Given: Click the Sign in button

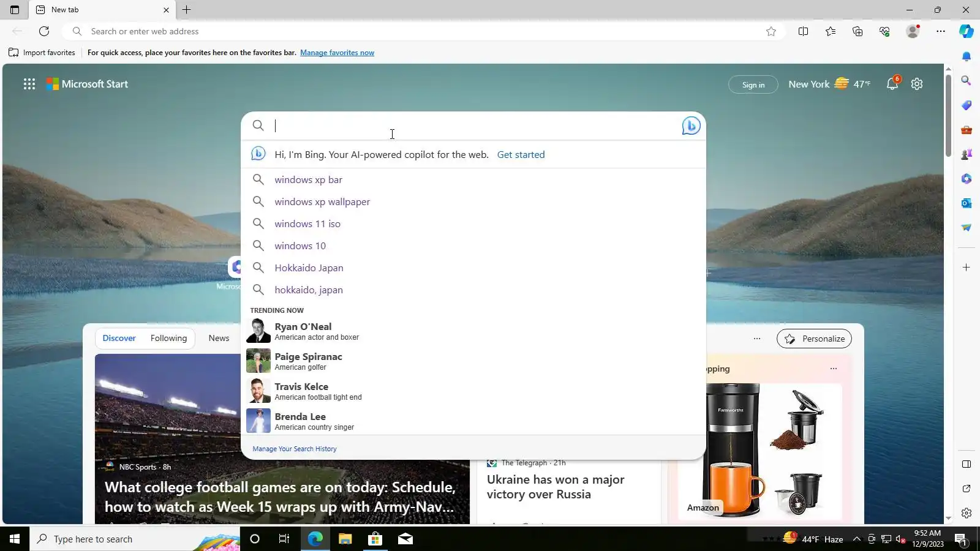Looking at the screenshot, I should (753, 84).
